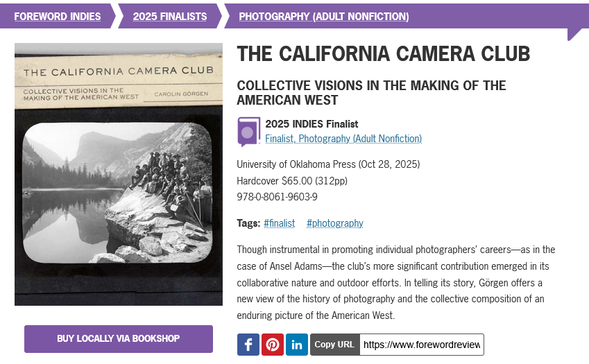
Task: Open the #finalist tag
Action: pos(279,223)
